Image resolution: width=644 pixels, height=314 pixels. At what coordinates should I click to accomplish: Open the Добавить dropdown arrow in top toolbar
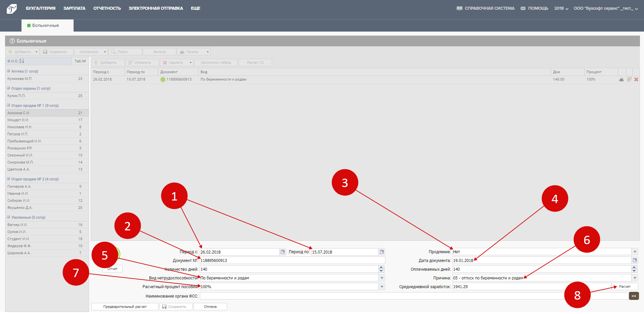pos(36,52)
